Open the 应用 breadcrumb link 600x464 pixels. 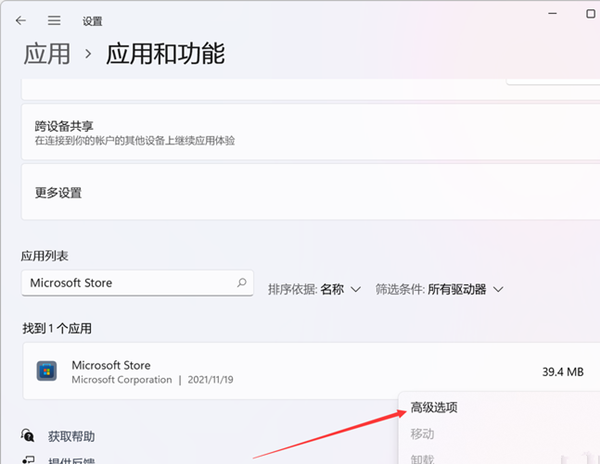click(47, 54)
